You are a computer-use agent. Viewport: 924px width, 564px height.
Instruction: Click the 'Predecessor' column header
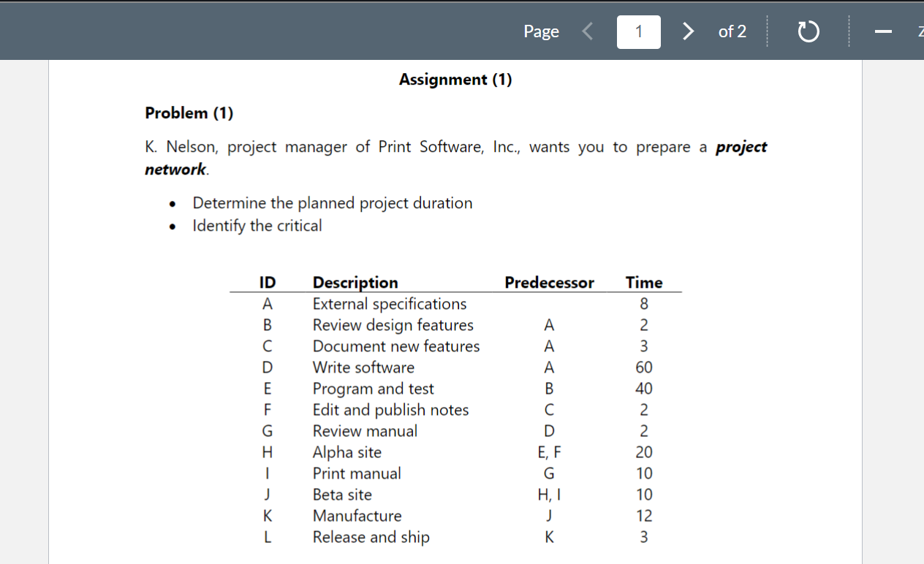click(x=549, y=282)
